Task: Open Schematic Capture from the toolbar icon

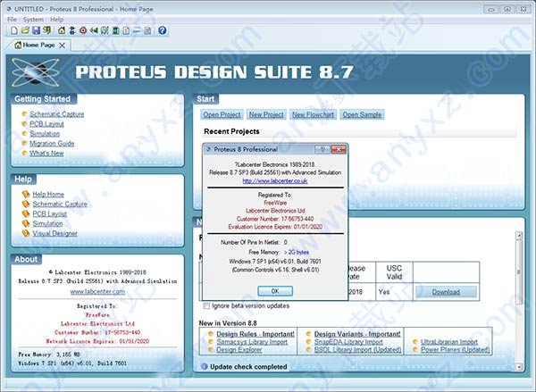Action: pos(72,30)
